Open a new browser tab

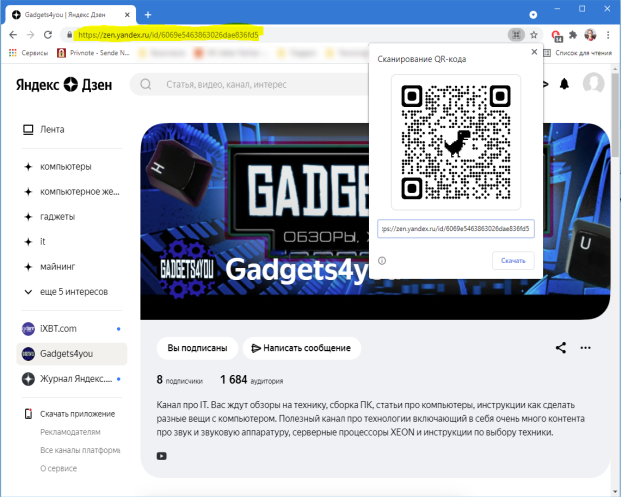pyautogui.click(x=148, y=15)
